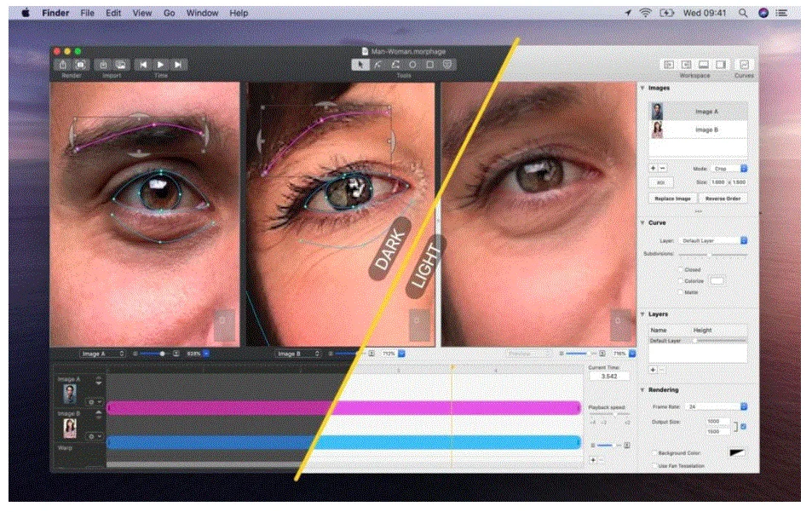The height and width of the screenshot is (512, 812).
Task: Adjust the Subdivisions slider
Action: (712, 254)
